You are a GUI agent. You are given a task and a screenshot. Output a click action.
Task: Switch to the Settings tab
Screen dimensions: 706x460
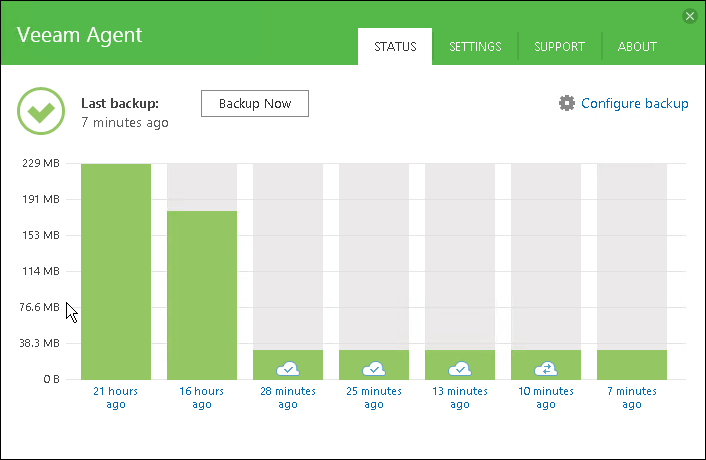click(475, 46)
